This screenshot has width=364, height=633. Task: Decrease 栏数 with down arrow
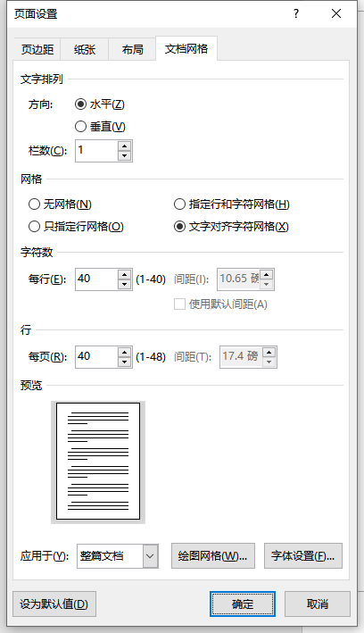pos(125,156)
